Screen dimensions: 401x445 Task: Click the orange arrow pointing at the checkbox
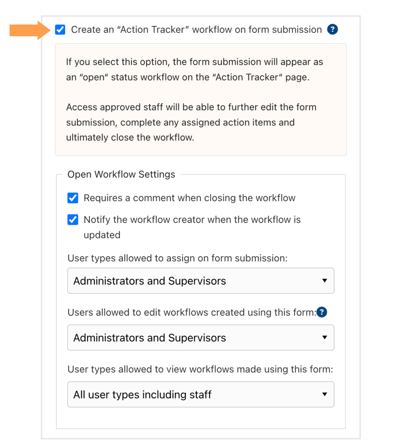[x=30, y=30]
